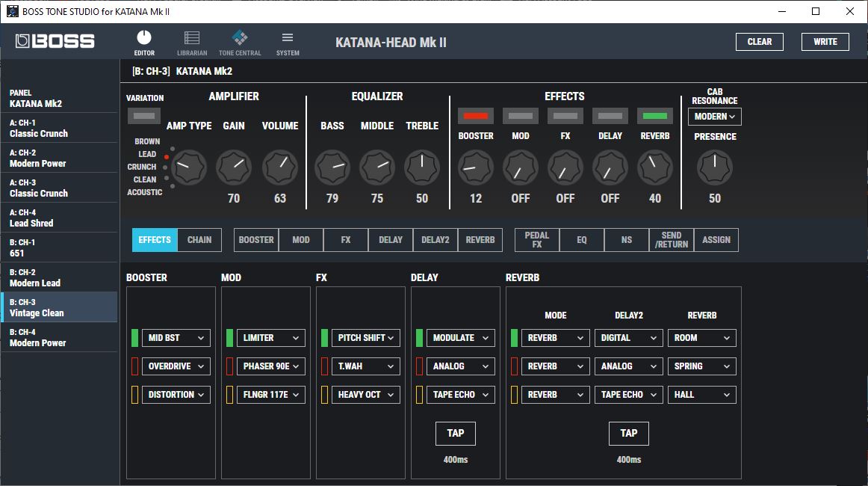Open the HEAVY OCT dropdown

click(x=365, y=395)
